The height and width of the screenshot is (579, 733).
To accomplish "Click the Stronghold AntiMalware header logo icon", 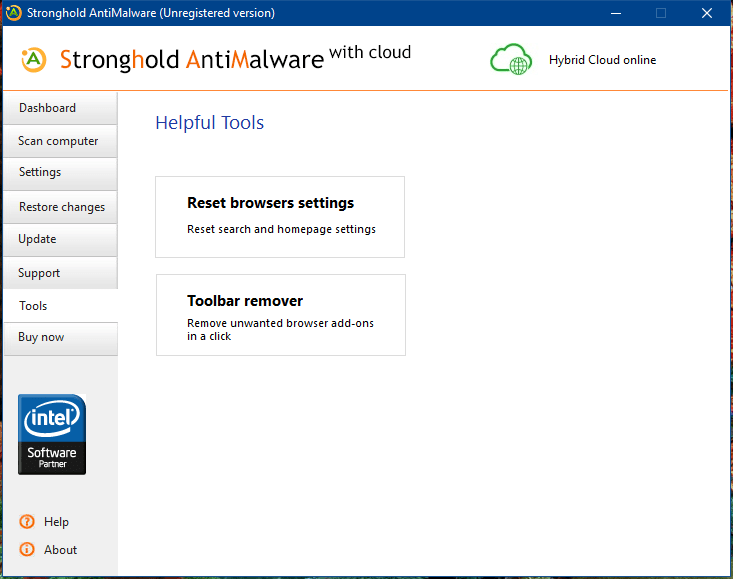I will point(34,59).
